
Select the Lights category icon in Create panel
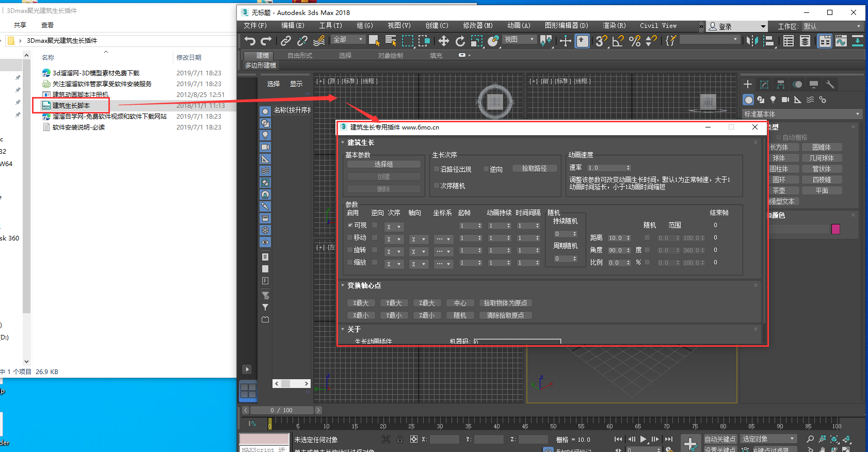coord(773,100)
